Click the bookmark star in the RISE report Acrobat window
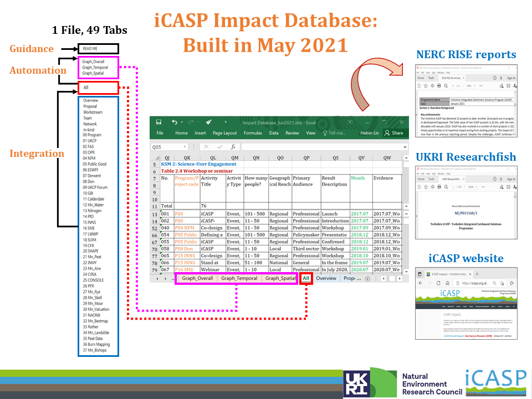 point(426,86)
